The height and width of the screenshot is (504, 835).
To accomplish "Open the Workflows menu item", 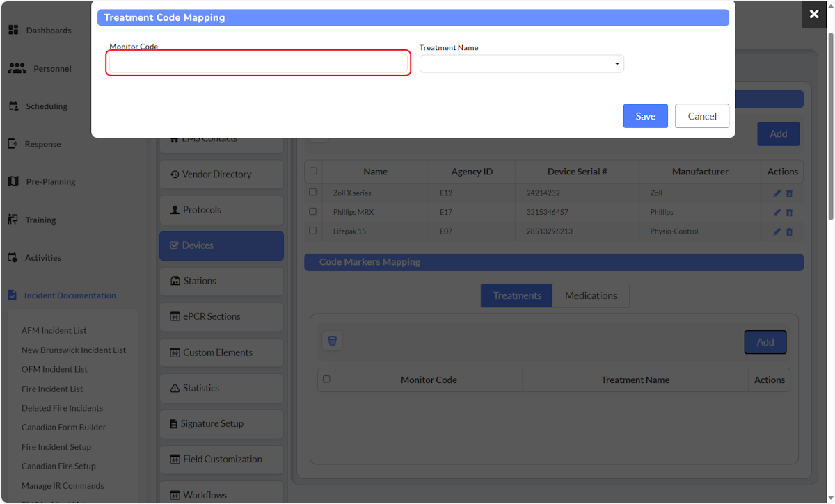I will [x=221, y=491].
